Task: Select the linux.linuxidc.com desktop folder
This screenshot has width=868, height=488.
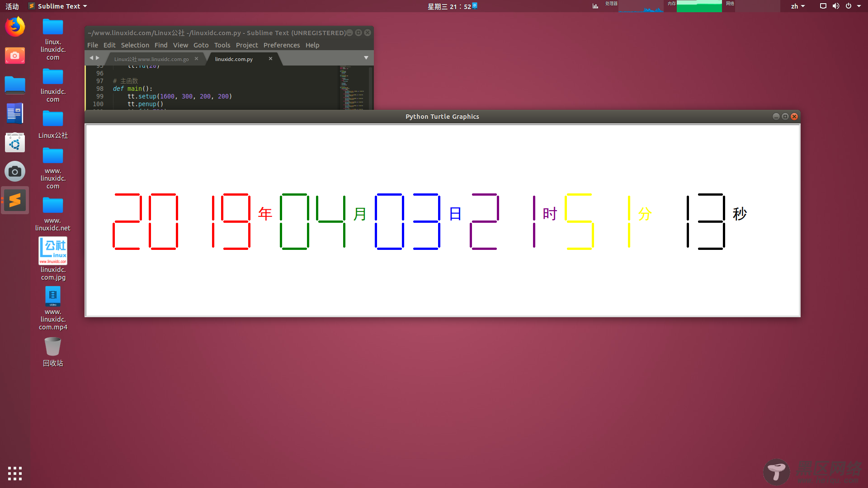Action: pos(53,40)
